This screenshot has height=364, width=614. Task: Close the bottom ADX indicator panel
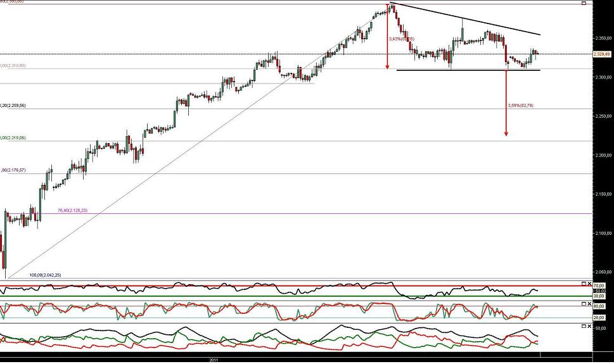(x=589, y=326)
